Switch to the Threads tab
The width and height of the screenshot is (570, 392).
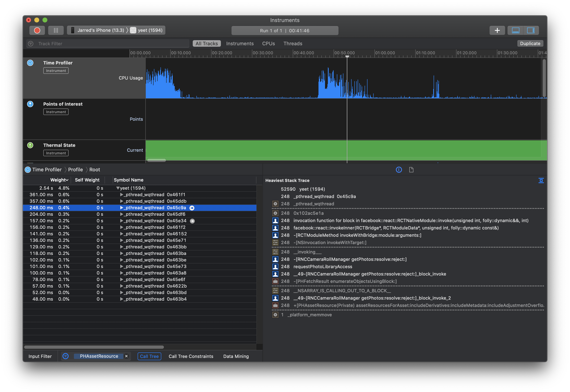click(293, 43)
